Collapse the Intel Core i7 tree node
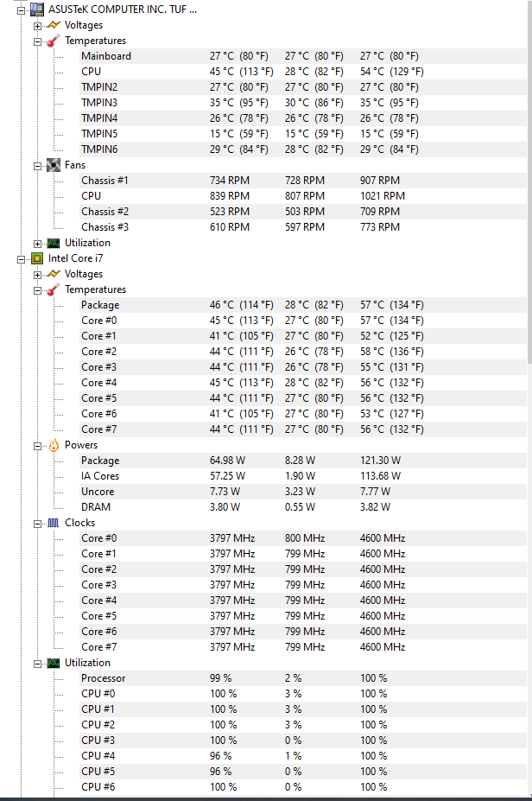 [x=22, y=258]
